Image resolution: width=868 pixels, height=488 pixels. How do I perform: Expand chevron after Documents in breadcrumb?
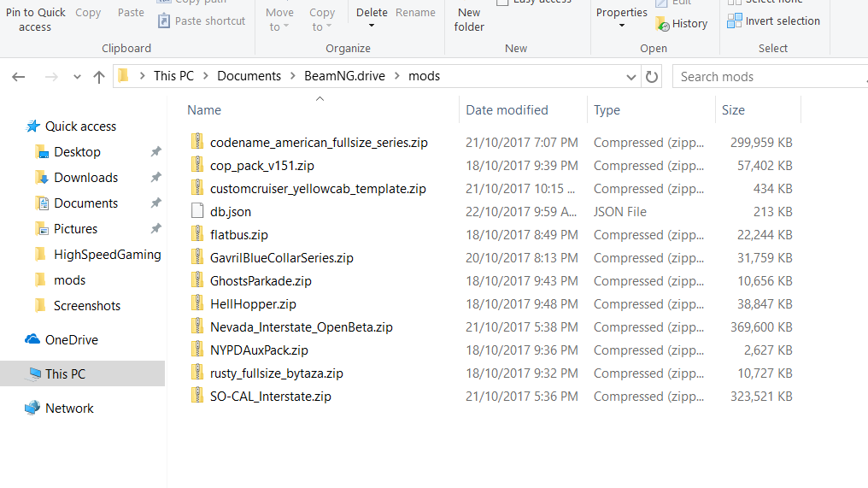292,76
